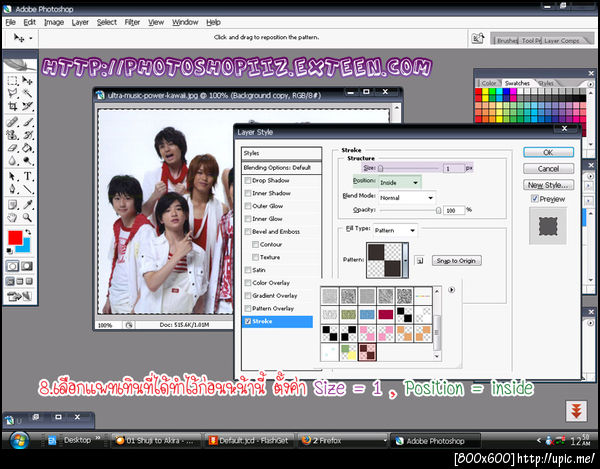The image size is (600, 469).
Task: Open the pattern picker flyout menu arrow
Action: [x=452, y=290]
